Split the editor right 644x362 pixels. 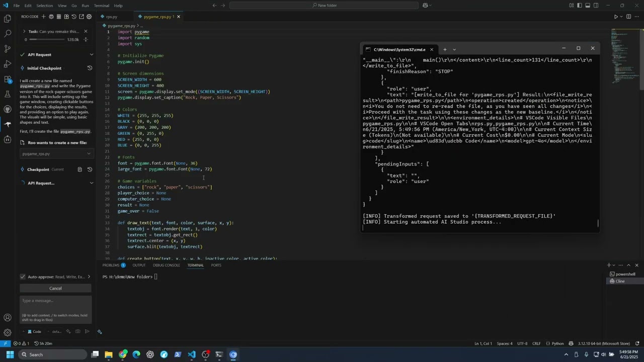tap(629, 17)
